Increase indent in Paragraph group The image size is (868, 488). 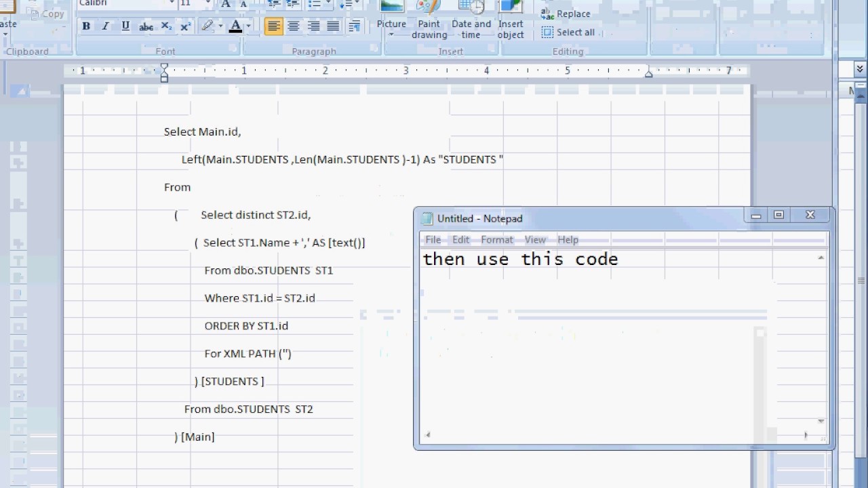pyautogui.click(x=293, y=4)
